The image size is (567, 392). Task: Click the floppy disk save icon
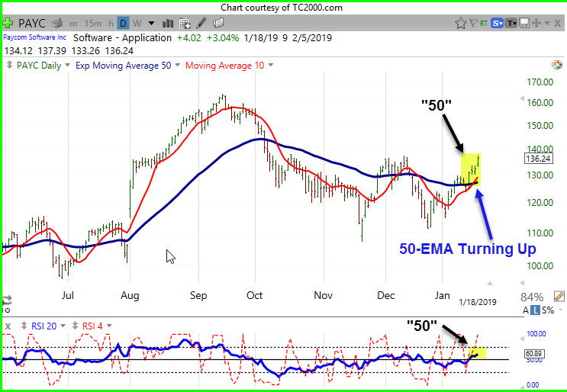(x=524, y=24)
